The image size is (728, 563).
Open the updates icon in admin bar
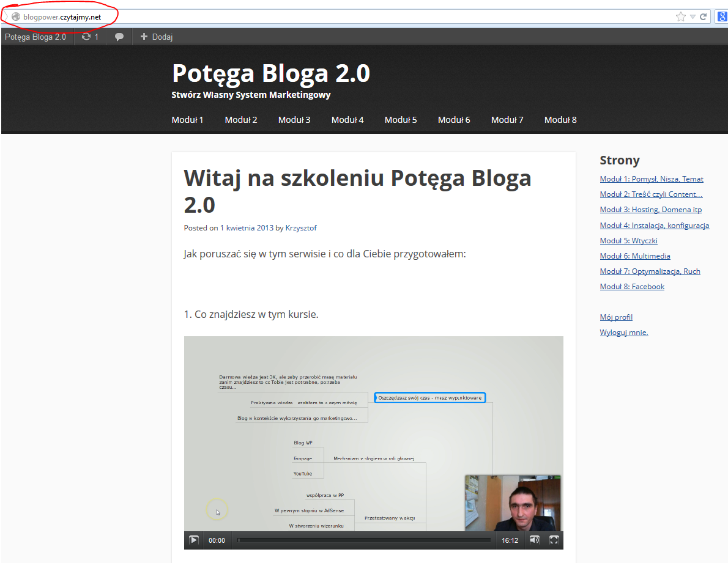pos(90,37)
